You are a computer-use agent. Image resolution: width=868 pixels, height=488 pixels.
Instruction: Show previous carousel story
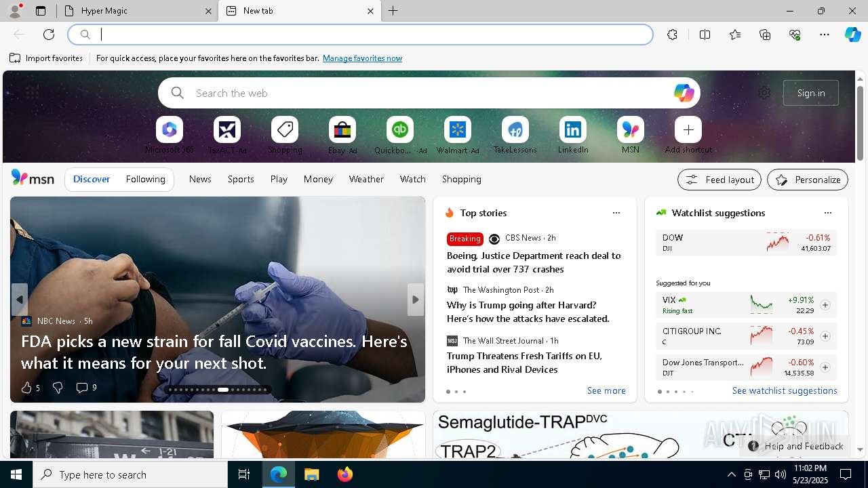coord(19,300)
